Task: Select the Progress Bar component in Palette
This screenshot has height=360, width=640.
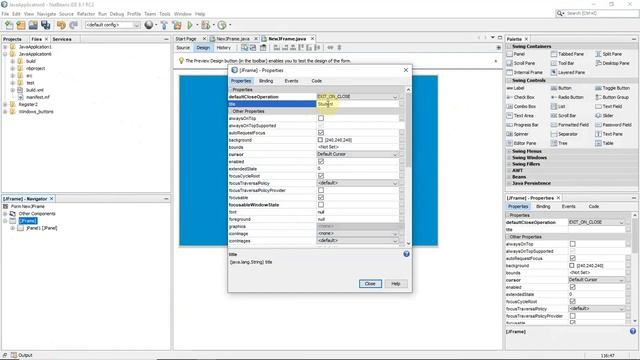Action: click(522, 125)
